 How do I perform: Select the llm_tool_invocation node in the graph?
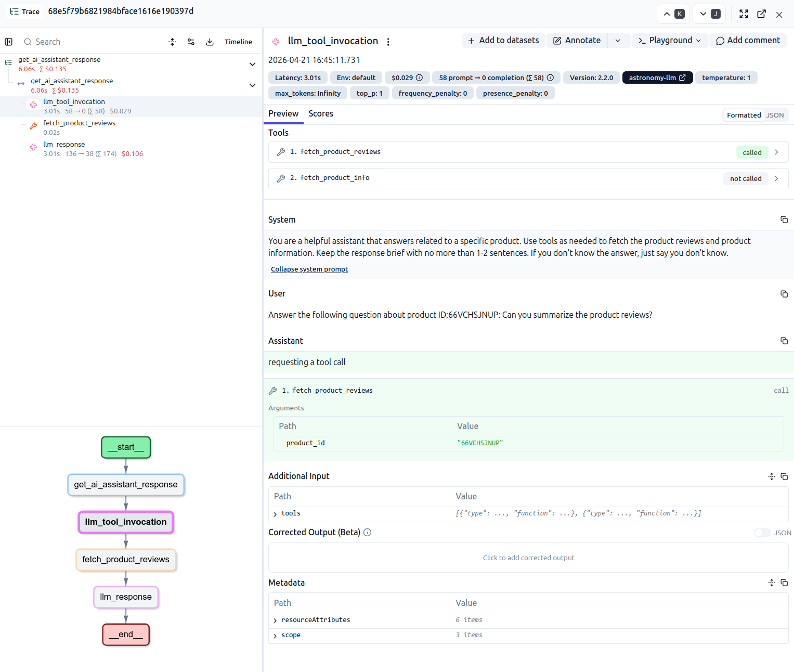pyautogui.click(x=126, y=522)
